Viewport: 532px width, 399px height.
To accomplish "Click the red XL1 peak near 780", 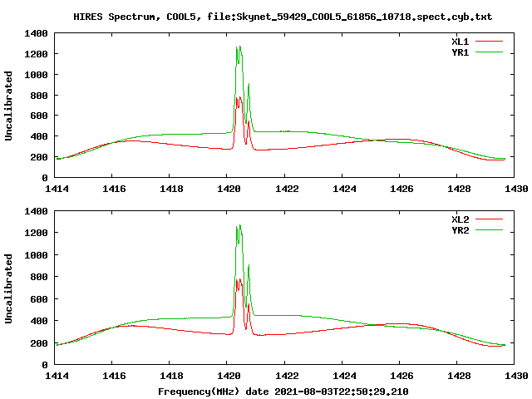I will pyautogui.click(x=239, y=98).
